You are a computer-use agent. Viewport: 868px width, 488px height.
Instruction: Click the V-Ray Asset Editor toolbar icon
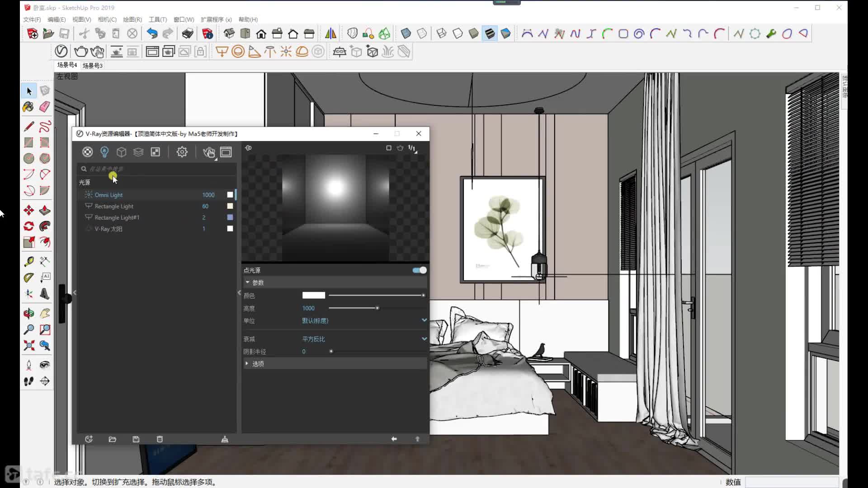tap(61, 52)
